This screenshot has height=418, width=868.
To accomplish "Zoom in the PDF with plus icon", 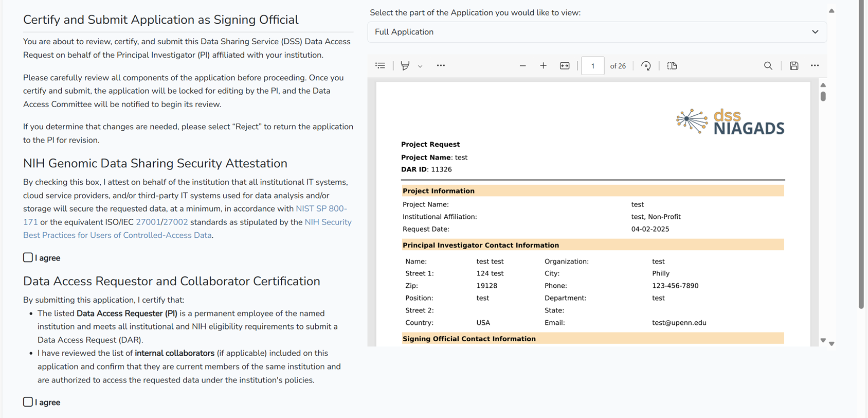I will click(543, 66).
